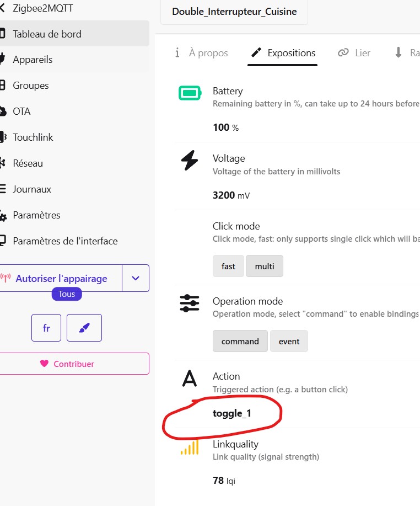This screenshot has height=506, width=420.
Task: Open the fr language selector
Action: [46, 328]
